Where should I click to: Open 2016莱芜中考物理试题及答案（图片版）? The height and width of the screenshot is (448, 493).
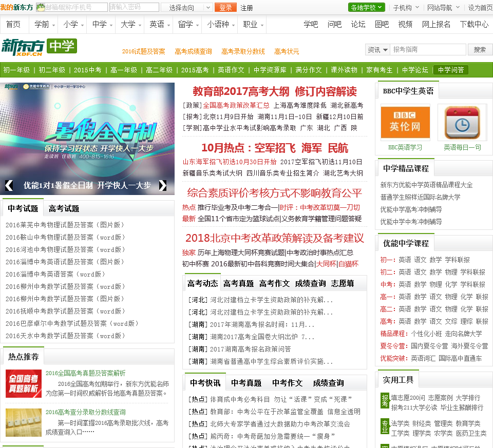click(x=65, y=225)
